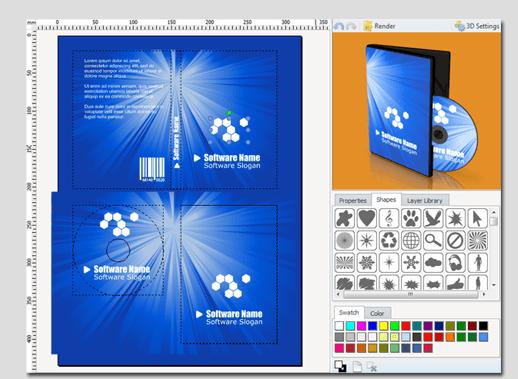Viewport: 518px width, 379px height.
Task: Pick the paw print shape
Action: point(411,218)
